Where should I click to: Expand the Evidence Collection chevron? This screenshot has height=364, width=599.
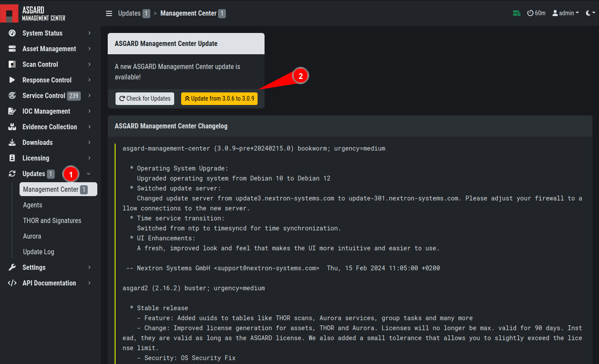(89, 127)
